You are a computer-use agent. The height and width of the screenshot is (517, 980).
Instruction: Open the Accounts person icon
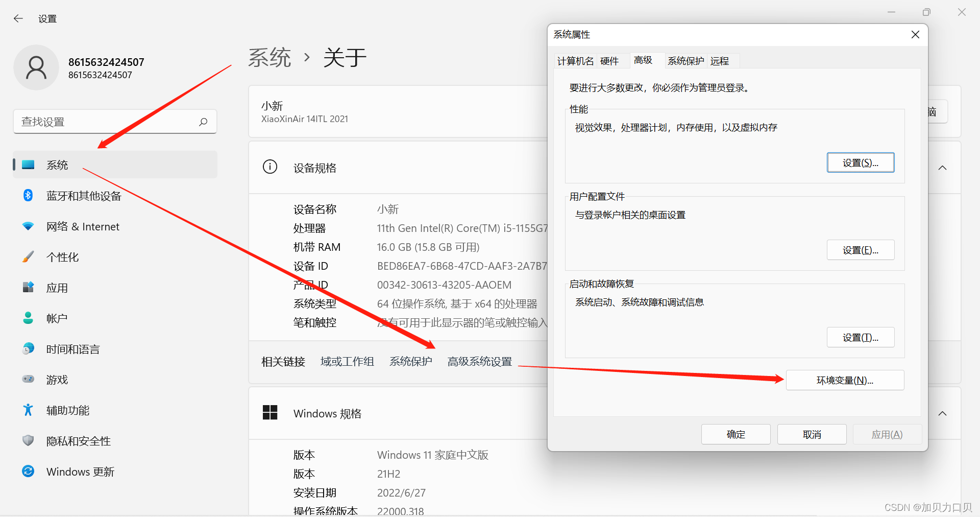pyautogui.click(x=28, y=318)
